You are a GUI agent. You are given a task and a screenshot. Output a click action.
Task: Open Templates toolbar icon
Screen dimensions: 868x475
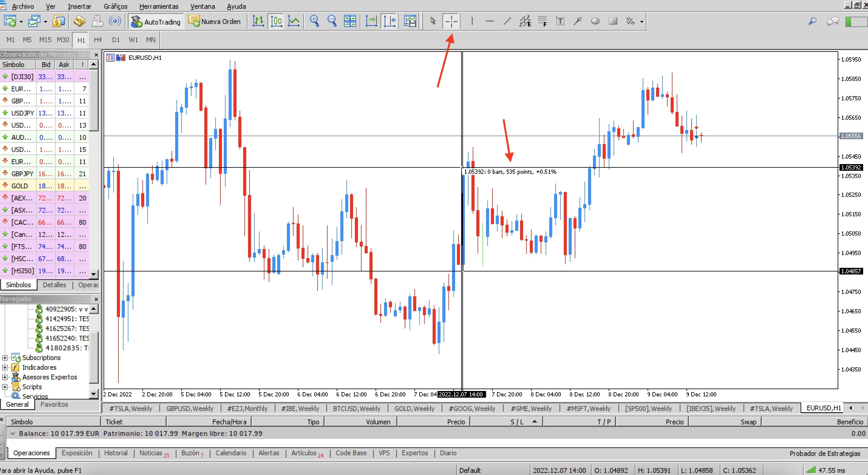click(410, 22)
